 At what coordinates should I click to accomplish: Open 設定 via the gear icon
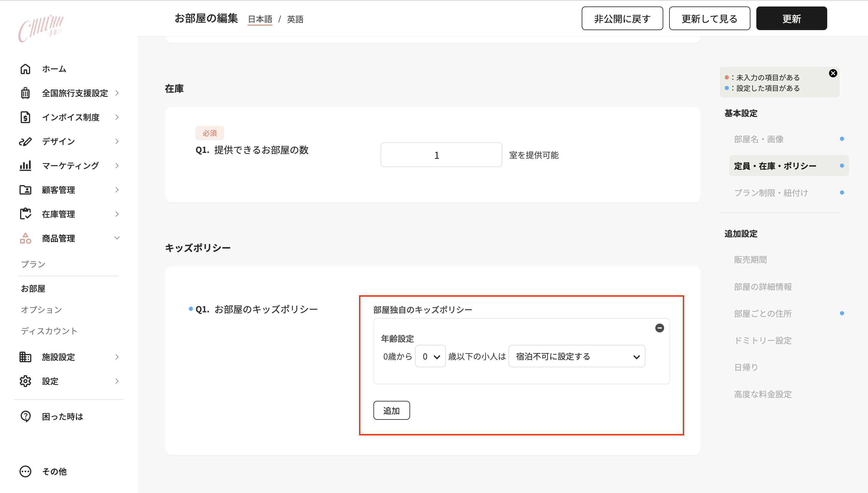(25, 381)
